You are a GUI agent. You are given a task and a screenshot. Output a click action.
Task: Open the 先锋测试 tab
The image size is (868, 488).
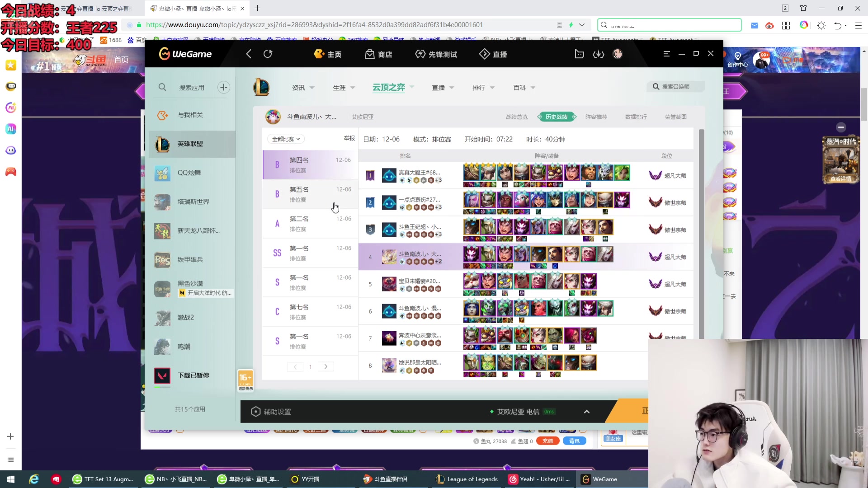click(x=436, y=54)
